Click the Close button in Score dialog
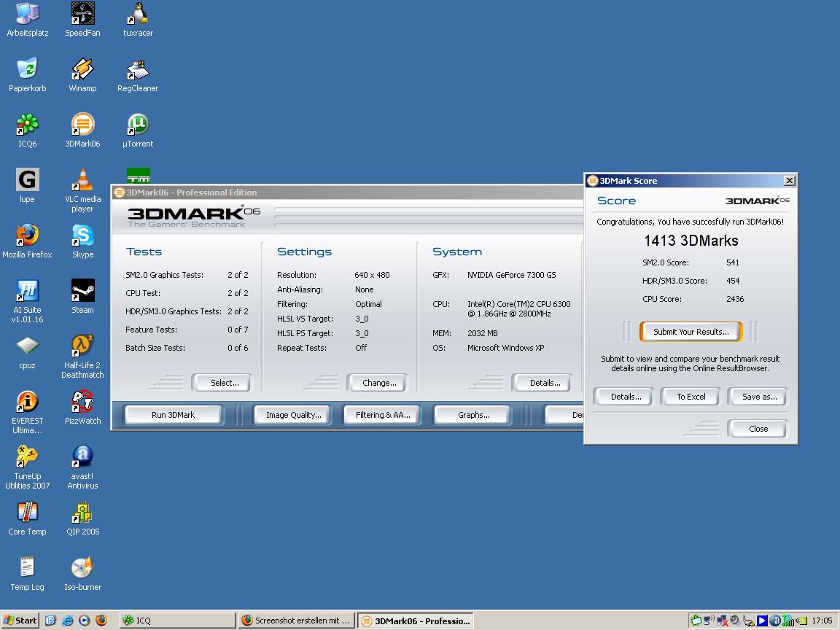 pyautogui.click(x=758, y=429)
